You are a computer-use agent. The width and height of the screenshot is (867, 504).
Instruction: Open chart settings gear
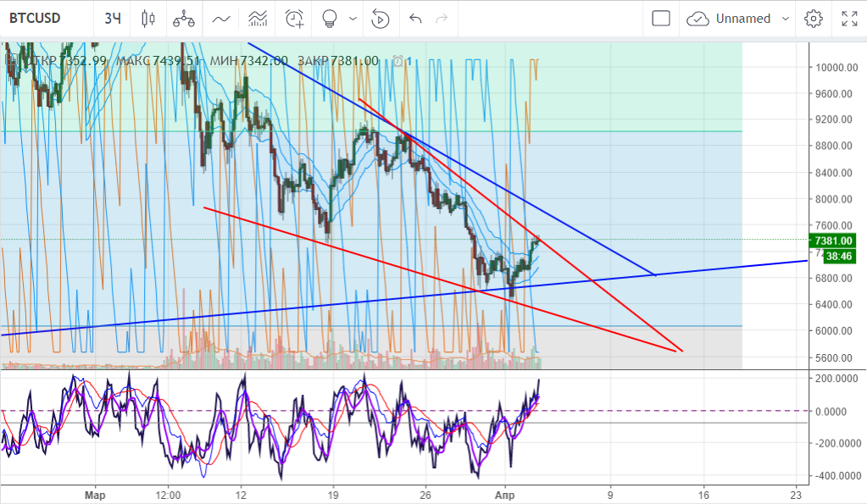814,19
